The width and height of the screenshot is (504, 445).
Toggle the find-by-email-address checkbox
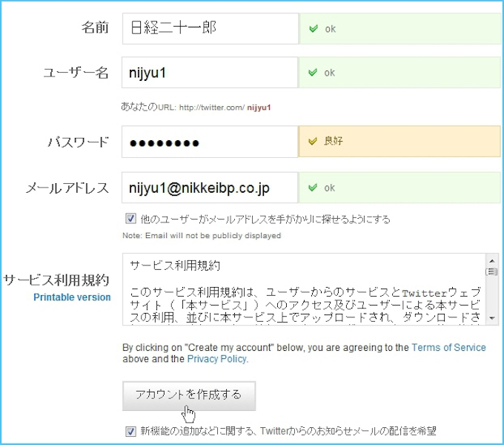click(x=130, y=220)
